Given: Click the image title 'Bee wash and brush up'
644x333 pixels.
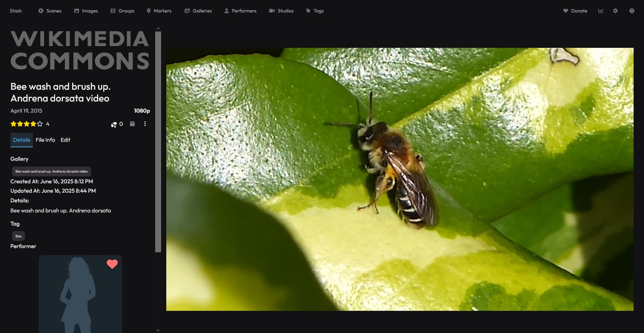Looking at the screenshot, I should point(60,92).
